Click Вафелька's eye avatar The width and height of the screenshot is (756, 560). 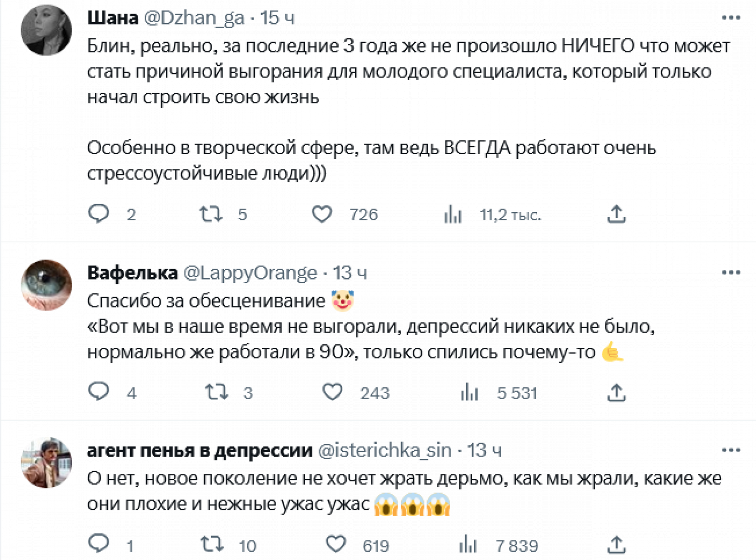click(x=46, y=285)
